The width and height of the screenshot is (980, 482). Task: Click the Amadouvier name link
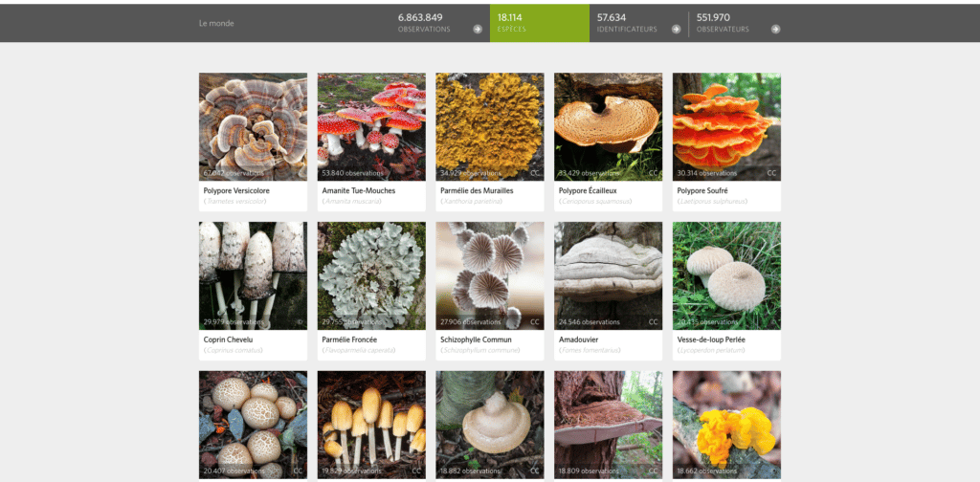tap(579, 340)
